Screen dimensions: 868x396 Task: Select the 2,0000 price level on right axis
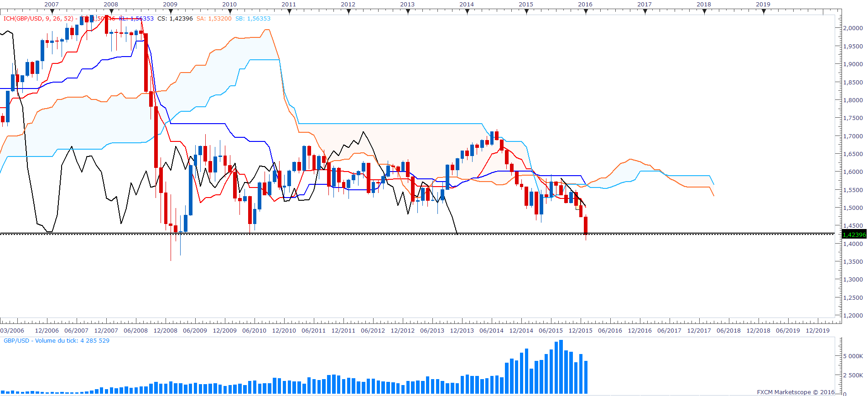(x=853, y=28)
